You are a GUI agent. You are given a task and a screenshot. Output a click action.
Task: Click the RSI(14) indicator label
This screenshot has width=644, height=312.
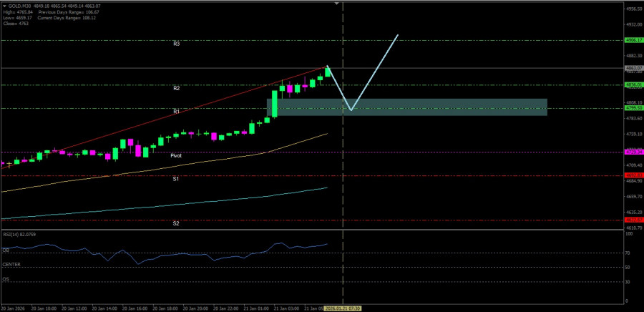tap(19, 234)
